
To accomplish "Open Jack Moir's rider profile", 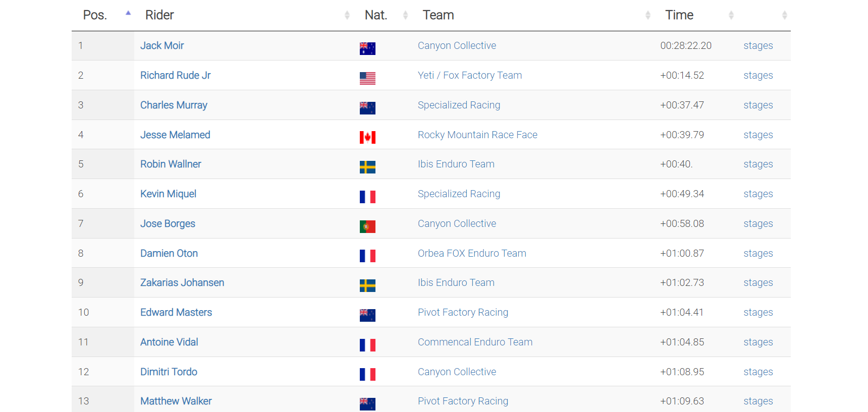I will tap(162, 46).
